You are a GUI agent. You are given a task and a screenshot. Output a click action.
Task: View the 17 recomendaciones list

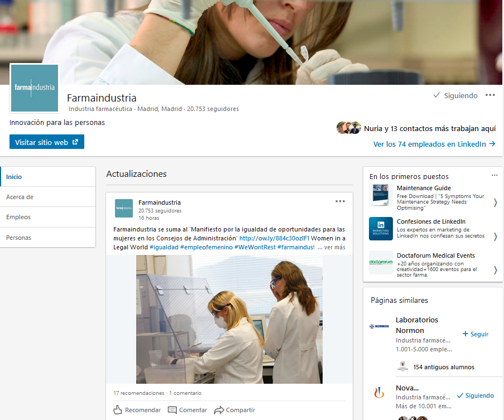[138, 393]
